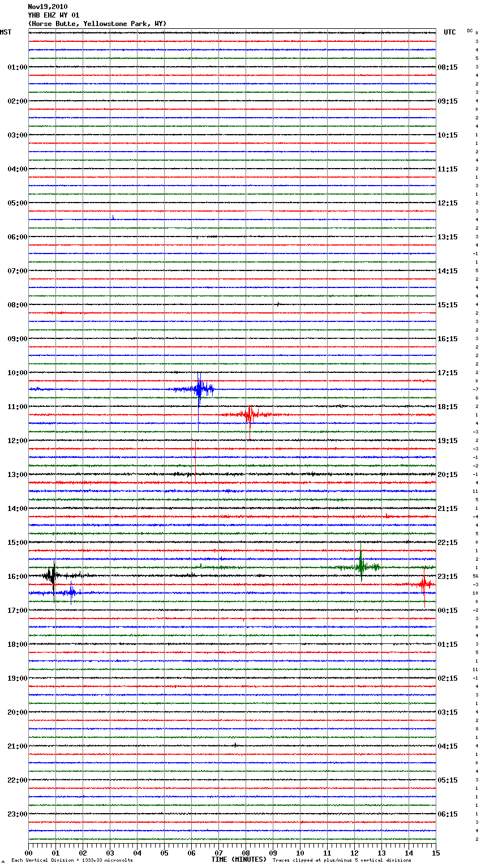Click the UTC time label '12:15'
Screen dimensions: 481x868
coord(448,203)
